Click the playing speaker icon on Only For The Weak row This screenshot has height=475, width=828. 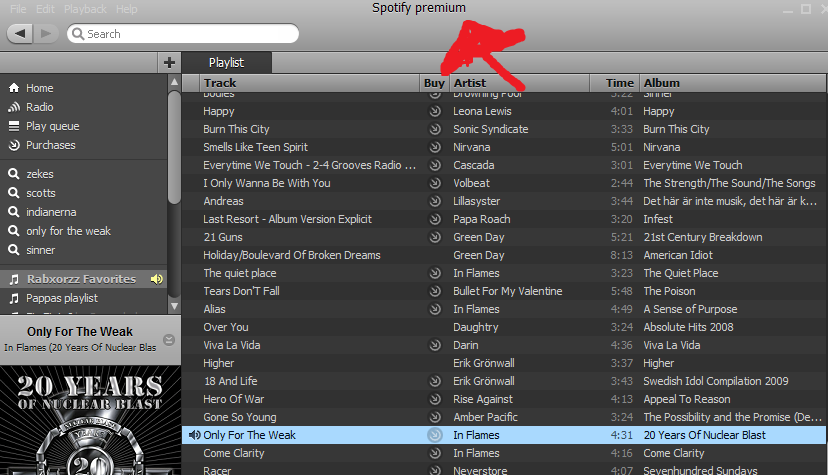(194, 435)
